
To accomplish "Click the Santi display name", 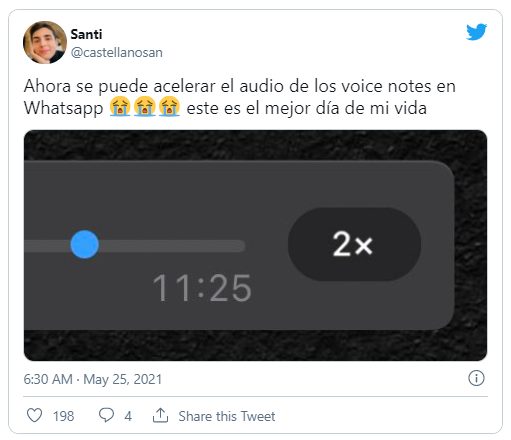I will 86,34.
